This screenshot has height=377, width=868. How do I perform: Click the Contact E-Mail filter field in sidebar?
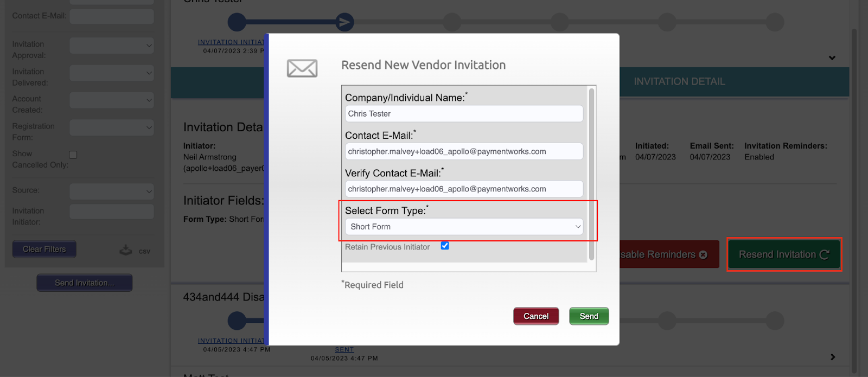112,16
